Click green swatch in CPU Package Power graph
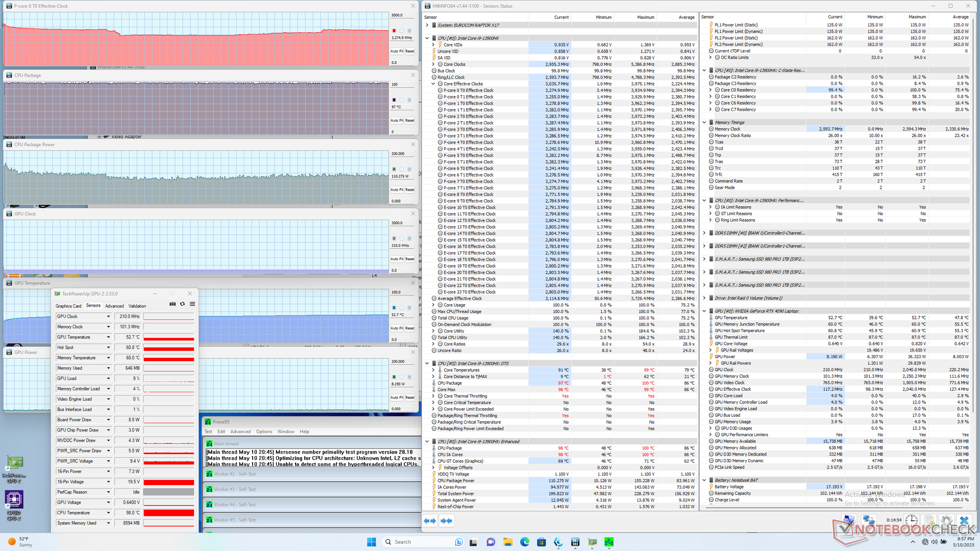This screenshot has height=551, width=980. point(394,169)
